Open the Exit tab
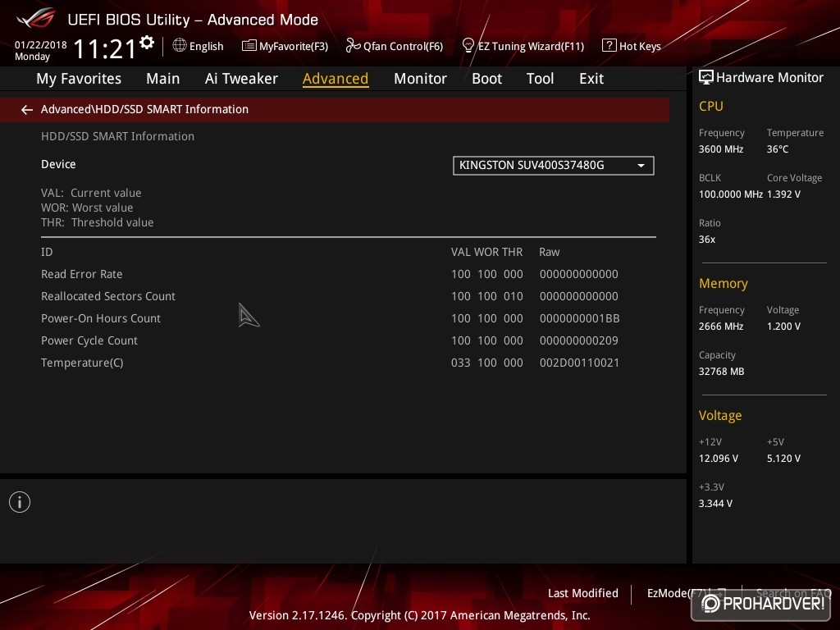The image size is (840, 630). pos(591,79)
